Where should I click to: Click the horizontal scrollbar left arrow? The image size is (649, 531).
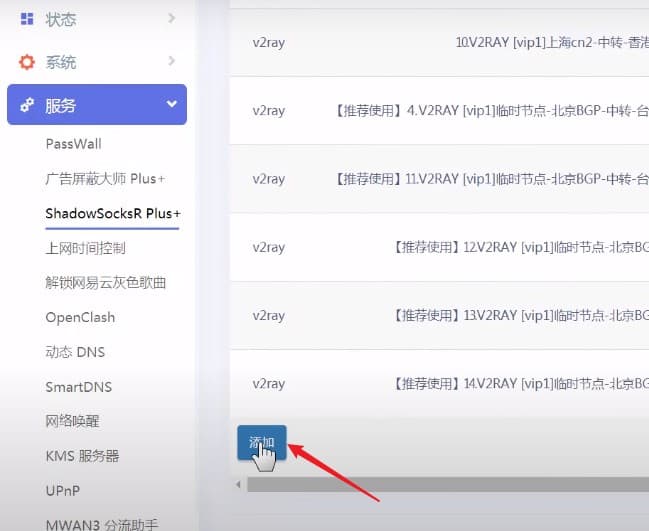coord(238,484)
